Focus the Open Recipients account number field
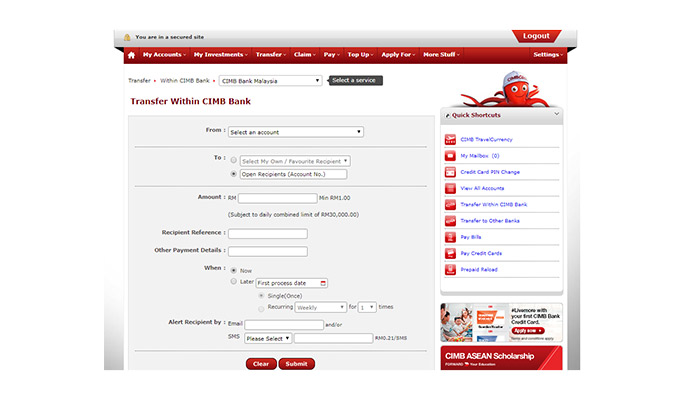Viewport: 700px width, 400px height. [293, 174]
